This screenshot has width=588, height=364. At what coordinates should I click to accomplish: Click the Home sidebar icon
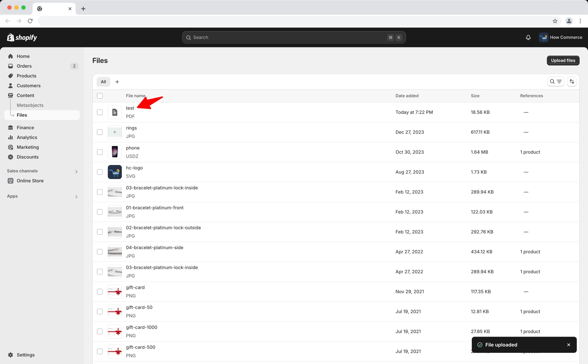10,56
